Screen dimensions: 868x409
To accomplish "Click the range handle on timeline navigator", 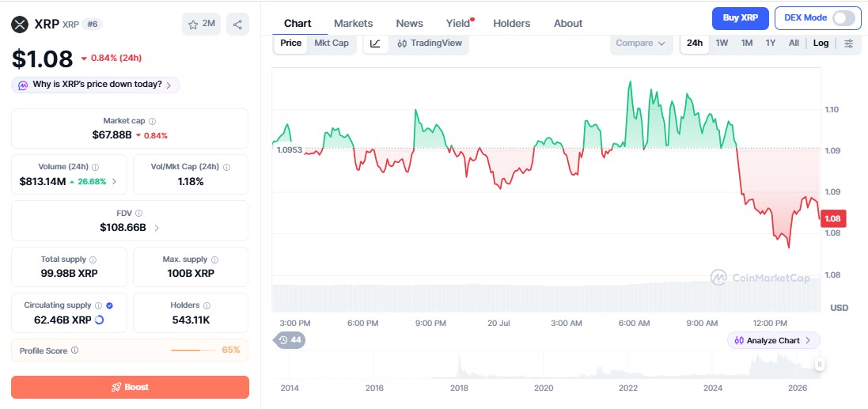I will (820, 364).
